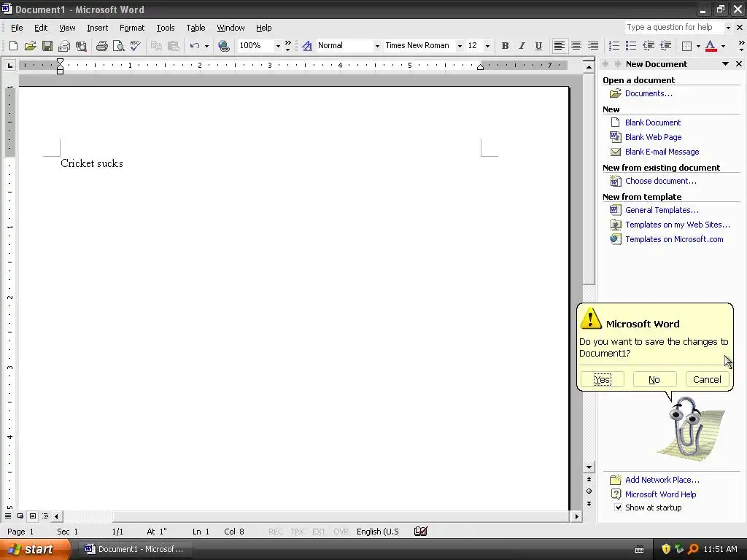The height and width of the screenshot is (560, 747).
Task: Open the Table menu
Action: 196,28
